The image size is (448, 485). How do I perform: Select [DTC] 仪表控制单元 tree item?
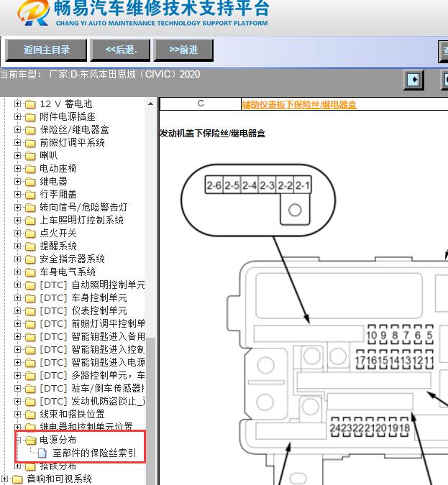pos(83,311)
